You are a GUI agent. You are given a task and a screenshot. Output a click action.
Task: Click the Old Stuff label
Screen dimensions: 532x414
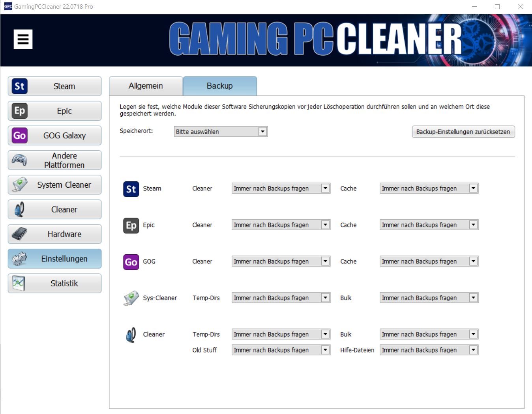[204, 350]
